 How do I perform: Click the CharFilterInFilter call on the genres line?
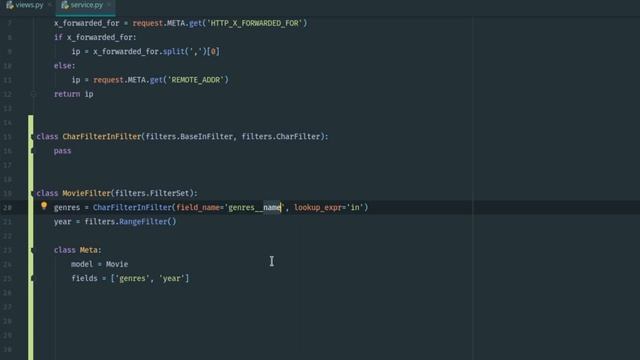(132, 208)
